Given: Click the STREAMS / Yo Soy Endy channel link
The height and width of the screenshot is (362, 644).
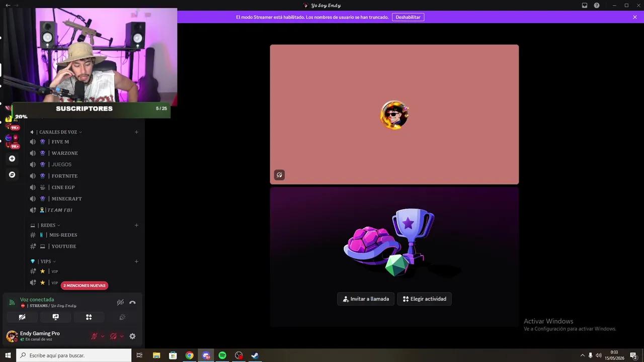Looking at the screenshot, I should pyautogui.click(x=49, y=306).
